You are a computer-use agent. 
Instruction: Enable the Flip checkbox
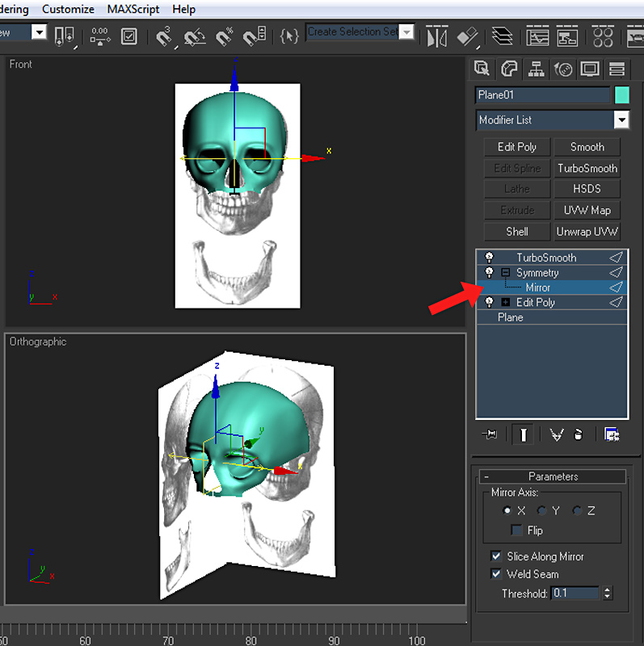click(x=516, y=531)
